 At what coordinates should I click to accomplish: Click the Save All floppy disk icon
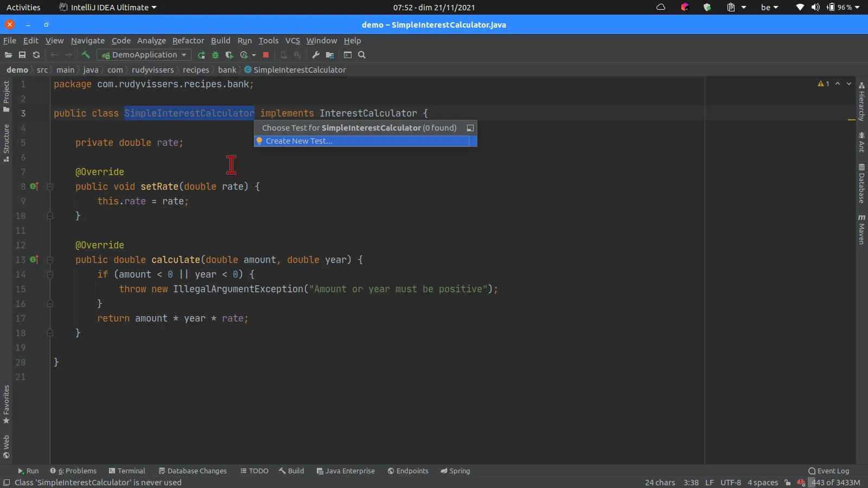click(x=22, y=55)
